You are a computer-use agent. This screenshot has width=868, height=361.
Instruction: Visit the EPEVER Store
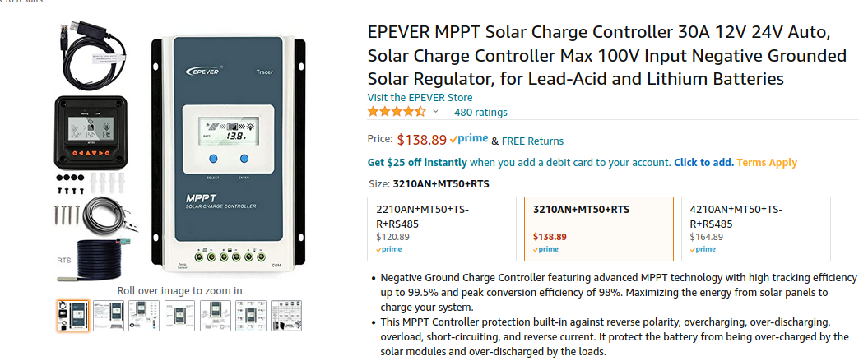click(x=420, y=97)
